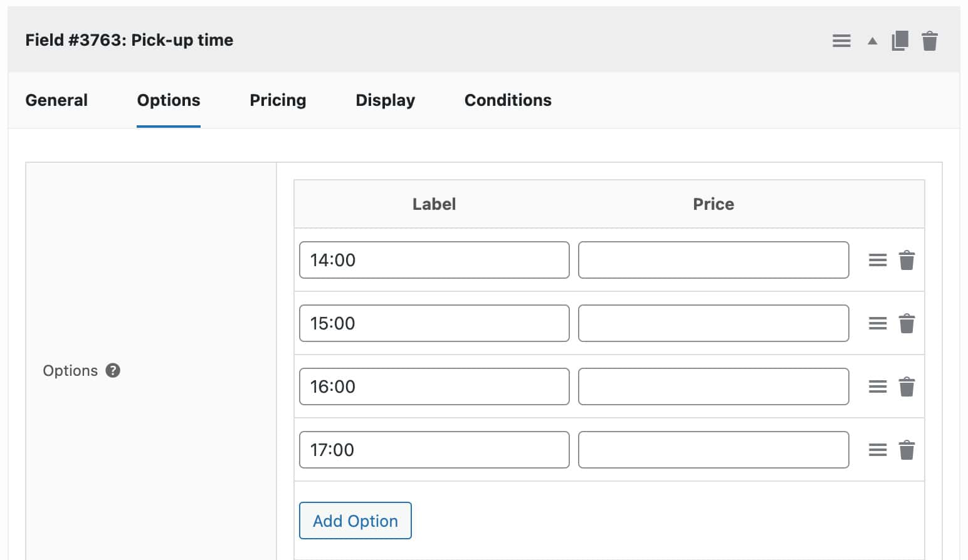Duplicate the Pick-up time field

(x=900, y=40)
